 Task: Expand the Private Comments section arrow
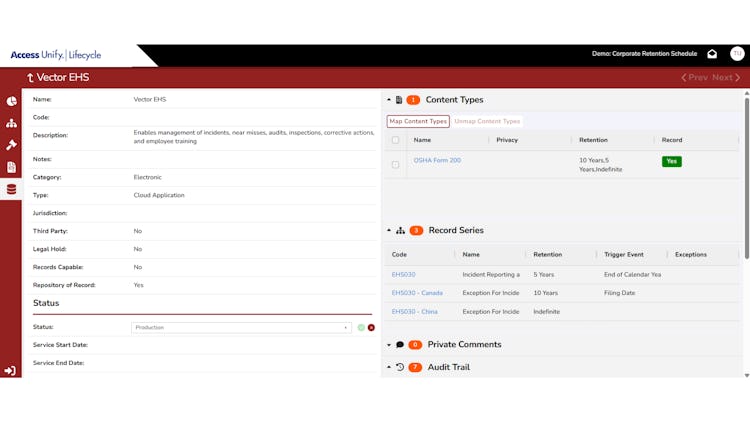[x=389, y=344]
